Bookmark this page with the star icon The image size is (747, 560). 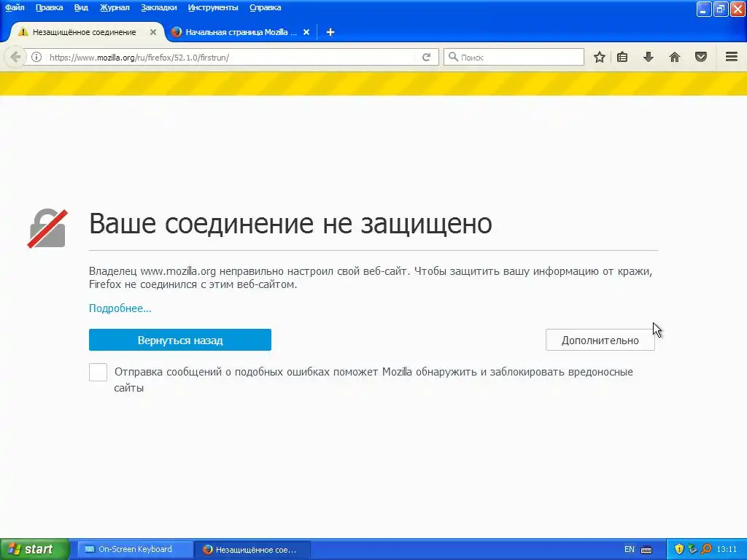pos(600,57)
